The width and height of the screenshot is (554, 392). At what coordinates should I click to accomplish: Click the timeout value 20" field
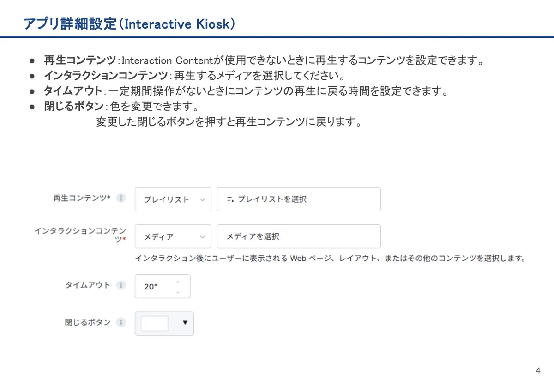click(x=163, y=286)
